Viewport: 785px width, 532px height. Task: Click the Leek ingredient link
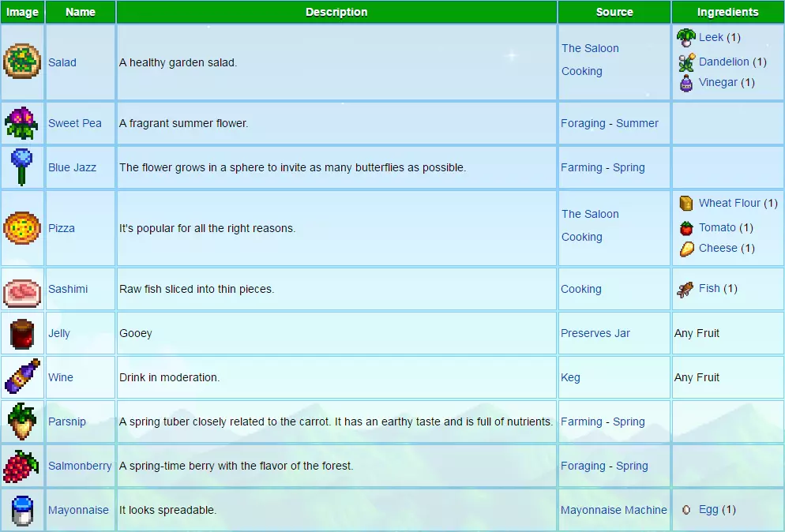click(x=711, y=37)
